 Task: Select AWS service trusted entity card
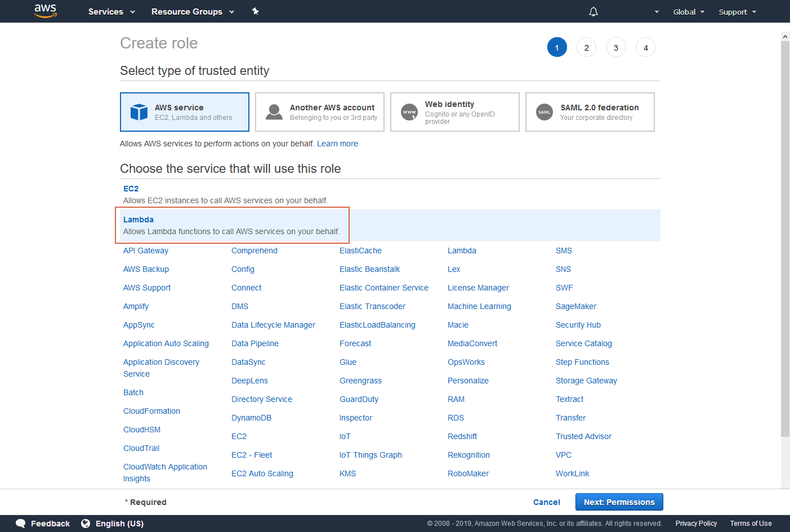tap(185, 112)
